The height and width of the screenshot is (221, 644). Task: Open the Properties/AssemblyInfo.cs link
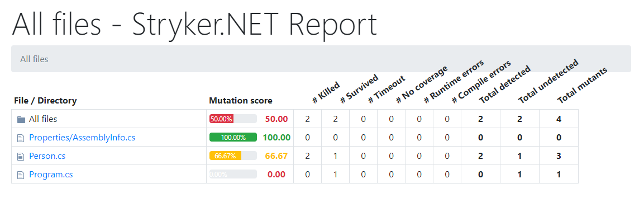pyautogui.click(x=82, y=138)
